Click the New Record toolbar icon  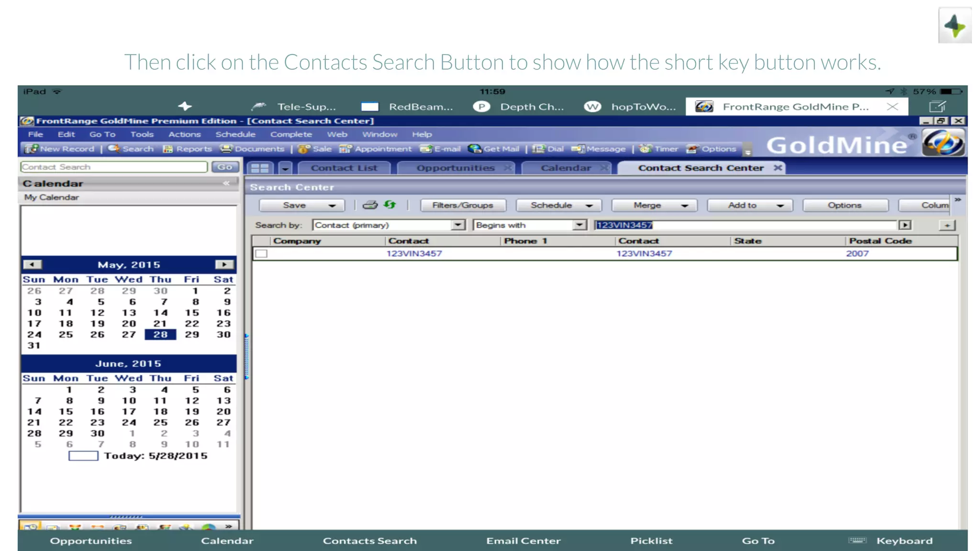pyautogui.click(x=60, y=149)
